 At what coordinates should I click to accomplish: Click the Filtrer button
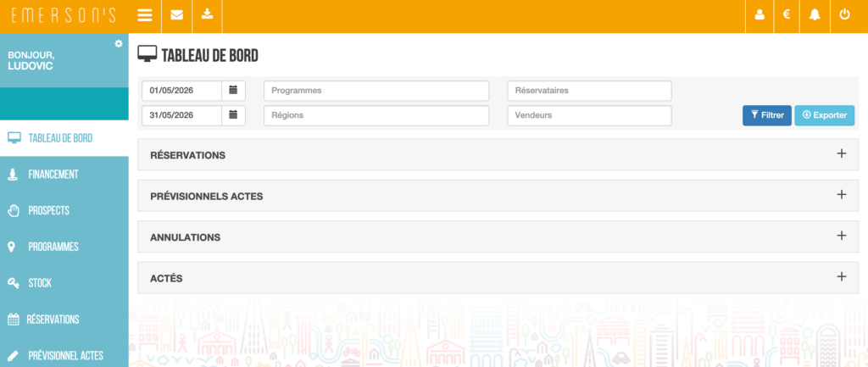click(766, 115)
